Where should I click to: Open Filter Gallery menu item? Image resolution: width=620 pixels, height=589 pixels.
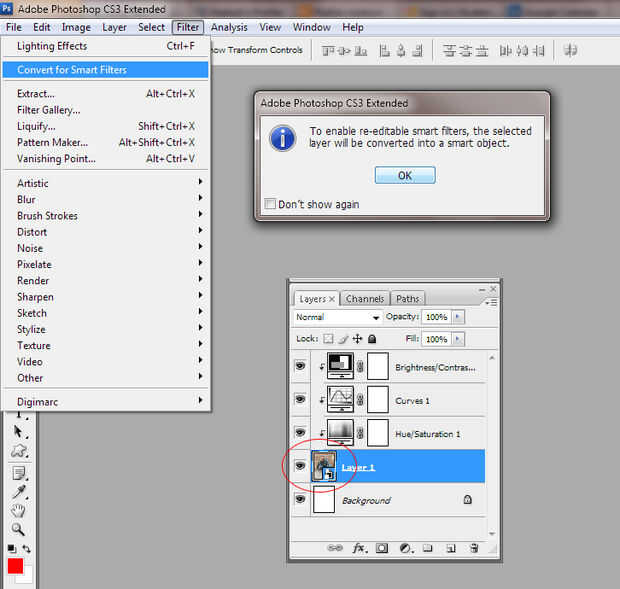point(106,110)
